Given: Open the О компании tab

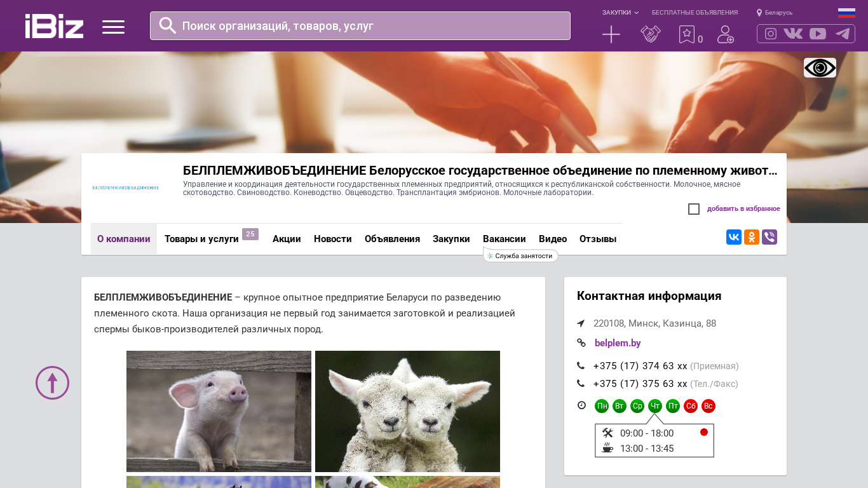Looking at the screenshot, I should tap(124, 239).
